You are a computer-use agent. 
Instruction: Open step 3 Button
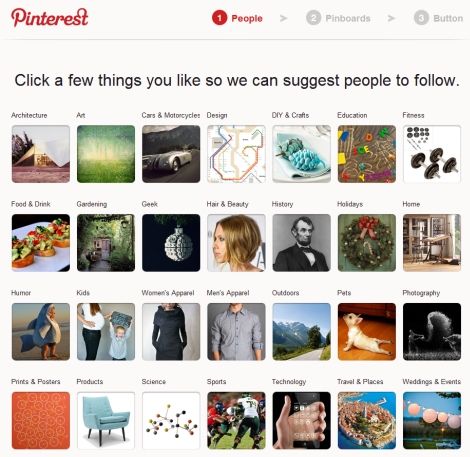(438, 18)
